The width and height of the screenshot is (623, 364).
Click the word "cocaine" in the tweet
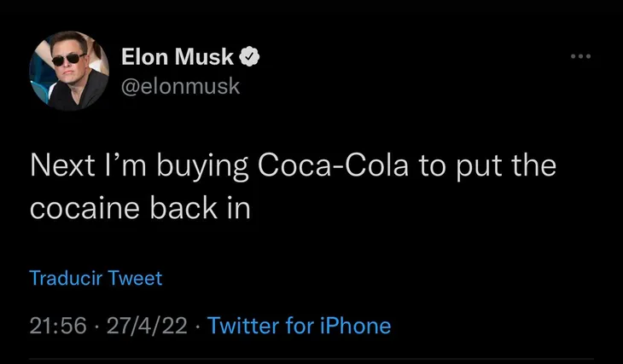[84, 208]
